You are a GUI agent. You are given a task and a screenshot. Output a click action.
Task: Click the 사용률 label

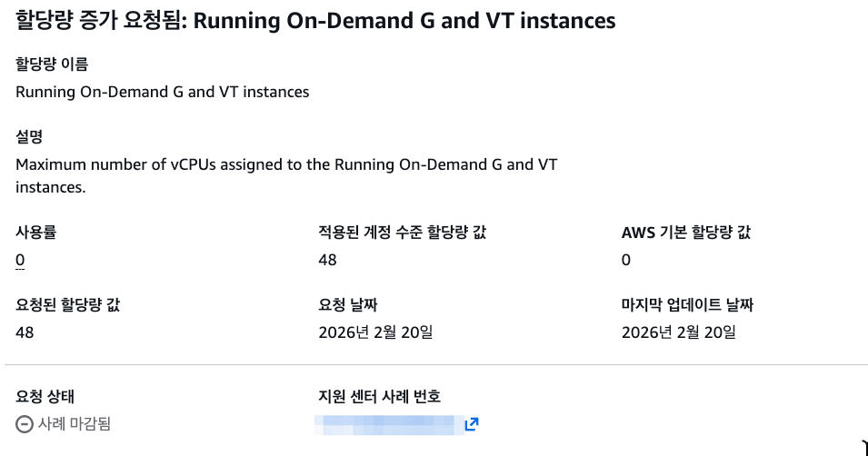click(35, 233)
